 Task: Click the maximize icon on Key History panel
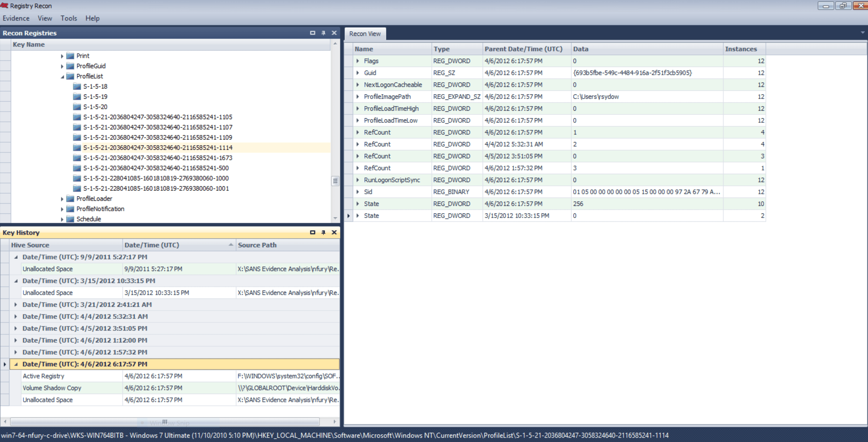click(x=312, y=232)
